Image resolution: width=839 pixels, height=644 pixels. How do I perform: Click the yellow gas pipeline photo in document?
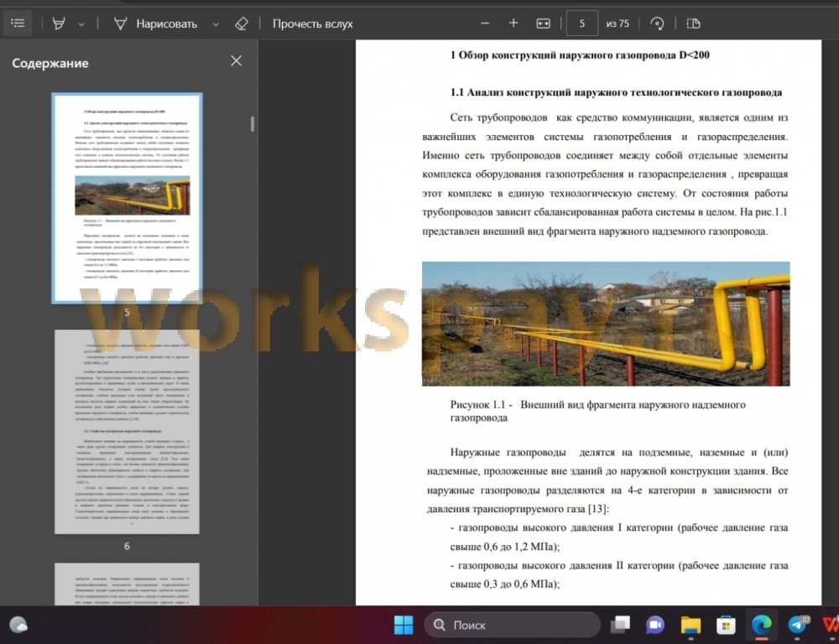tap(606, 324)
